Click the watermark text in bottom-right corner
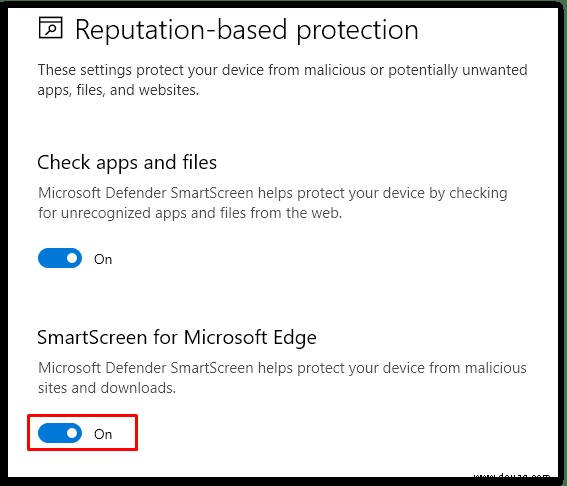Viewport: 567px width, 486px height. 512,477
